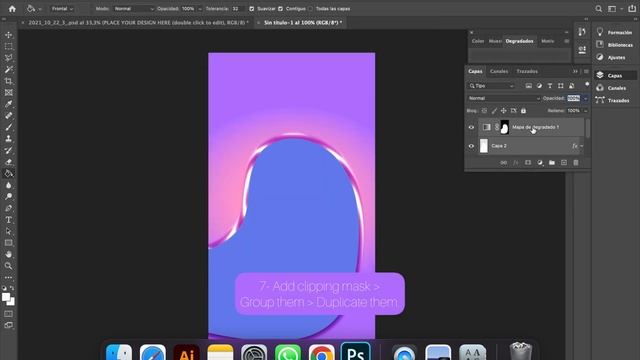
Task: Change the screen mode icon
Action: pyautogui.click(x=9, y=325)
